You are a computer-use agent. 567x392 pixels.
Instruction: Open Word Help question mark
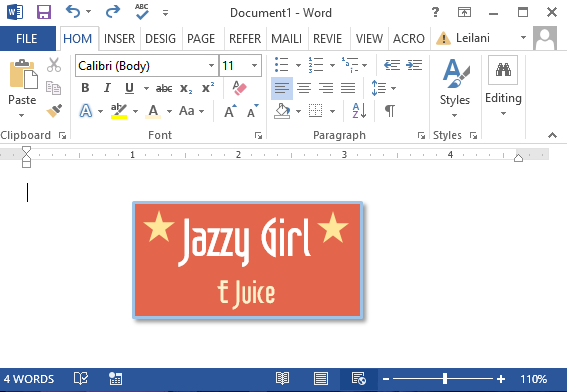(x=435, y=13)
